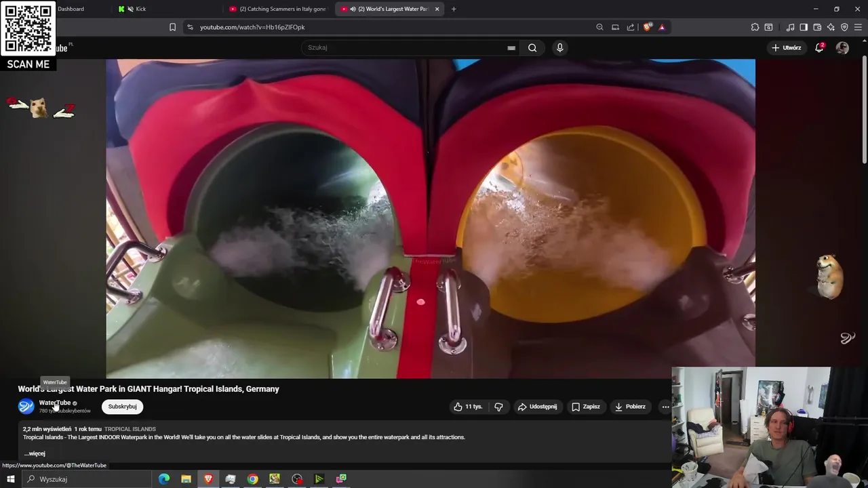Image resolution: width=868 pixels, height=488 pixels.
Task: Close the World's Largest Water Park tab
Action: tap(437, 9)
